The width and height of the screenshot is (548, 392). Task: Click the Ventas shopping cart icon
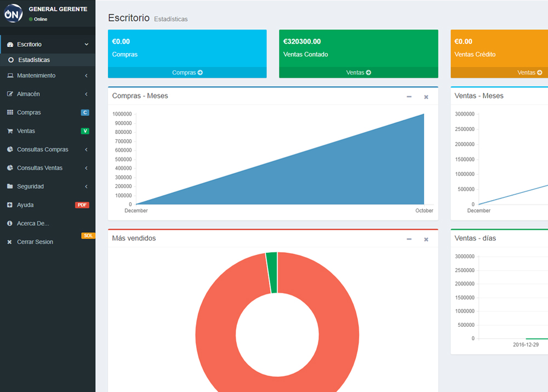point(10,131)
